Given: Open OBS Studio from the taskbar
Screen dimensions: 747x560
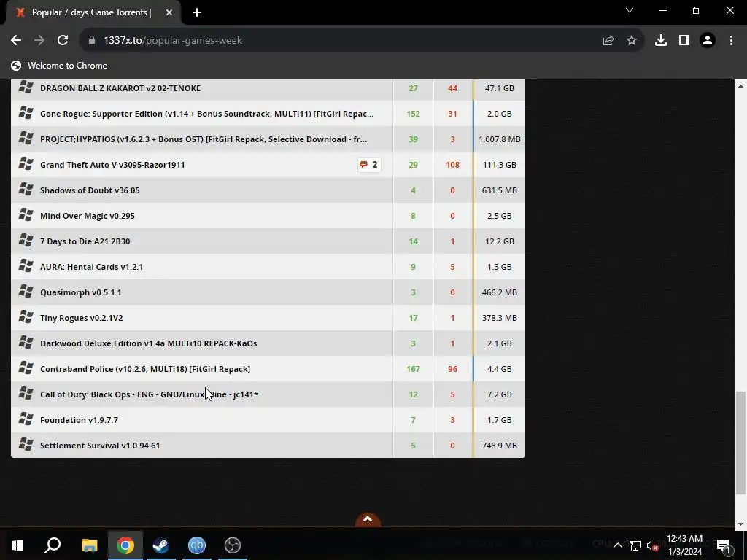Looking at the screenshot, I should (233, 545).
